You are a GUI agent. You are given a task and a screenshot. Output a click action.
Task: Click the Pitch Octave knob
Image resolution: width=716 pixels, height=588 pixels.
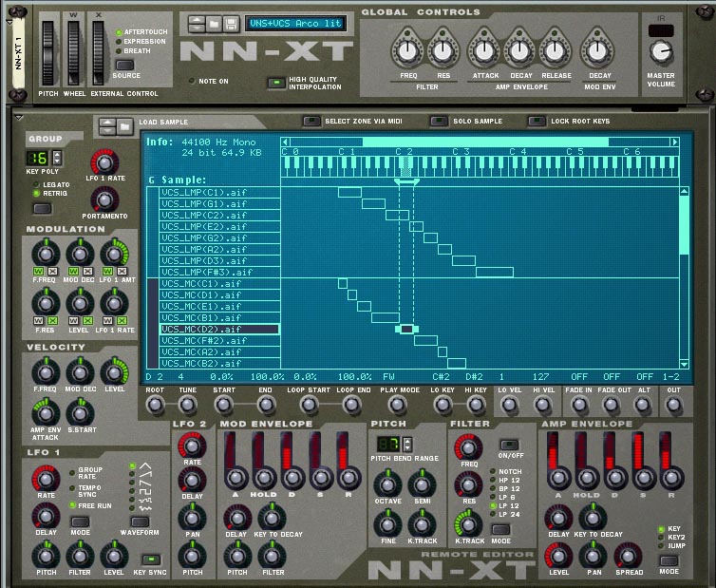(x=387, y=484)
